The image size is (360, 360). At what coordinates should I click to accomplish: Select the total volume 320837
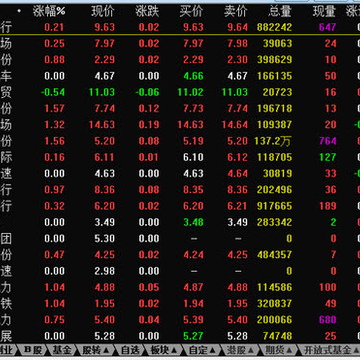(274, 304)
